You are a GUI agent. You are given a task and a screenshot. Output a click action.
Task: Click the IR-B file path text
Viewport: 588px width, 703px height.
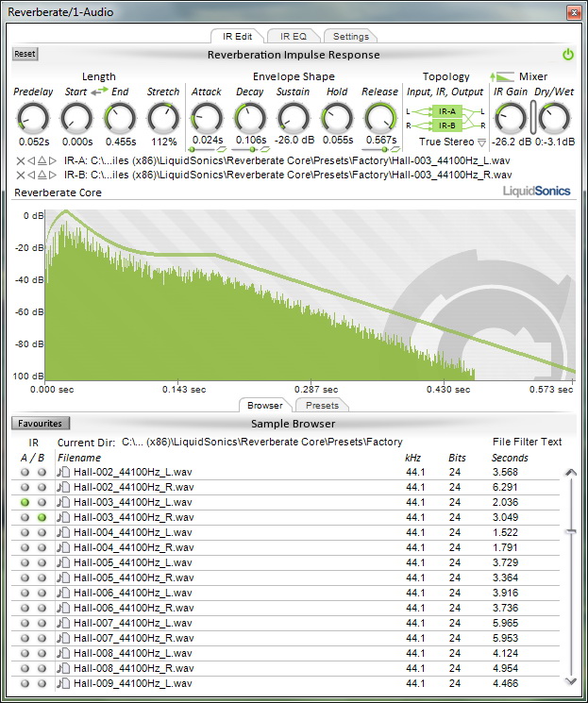point(288,175)
